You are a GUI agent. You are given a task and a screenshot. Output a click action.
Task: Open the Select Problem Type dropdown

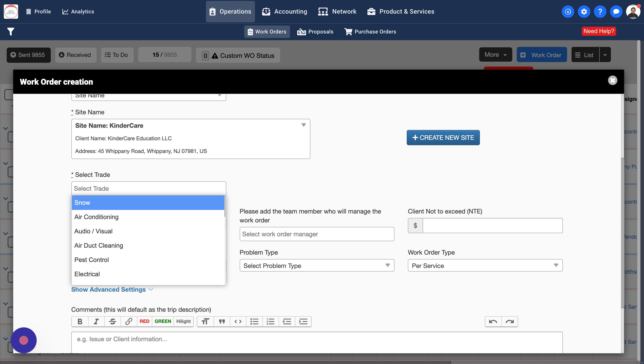pyautogui.click(x=317, y=266)
